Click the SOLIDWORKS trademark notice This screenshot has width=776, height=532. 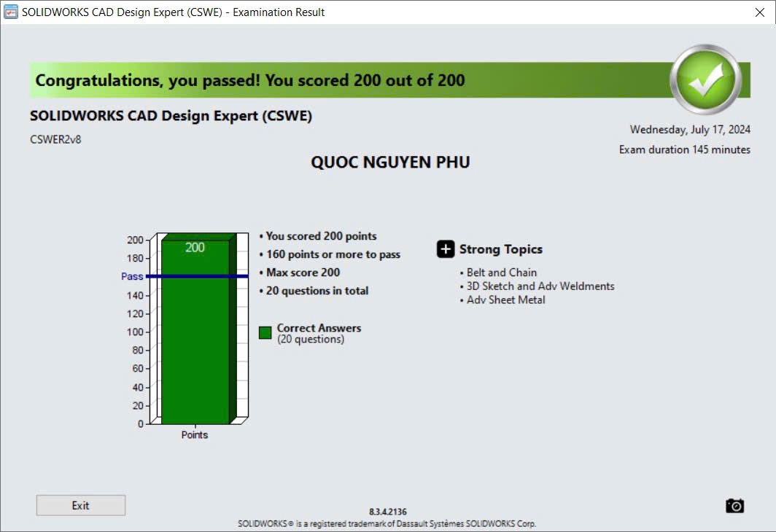click(x=387, y=523)
